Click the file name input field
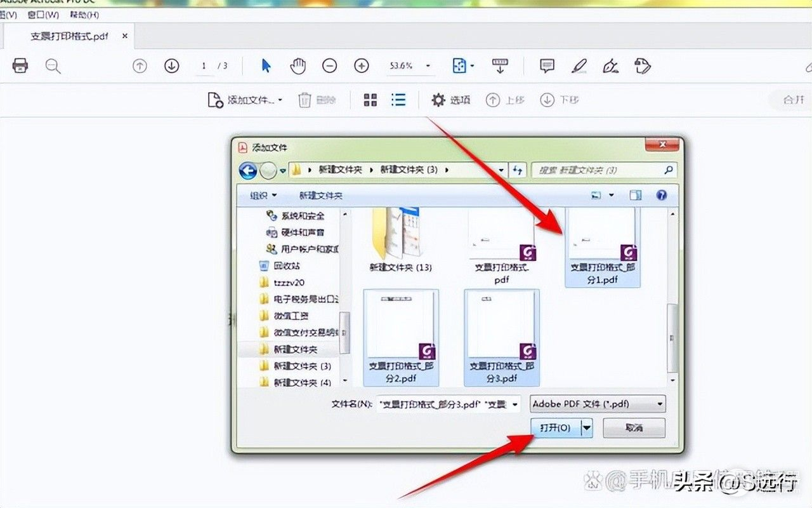The width and height of the screenshot is (812, 508). pyautogui.click(x=443, y=404)
